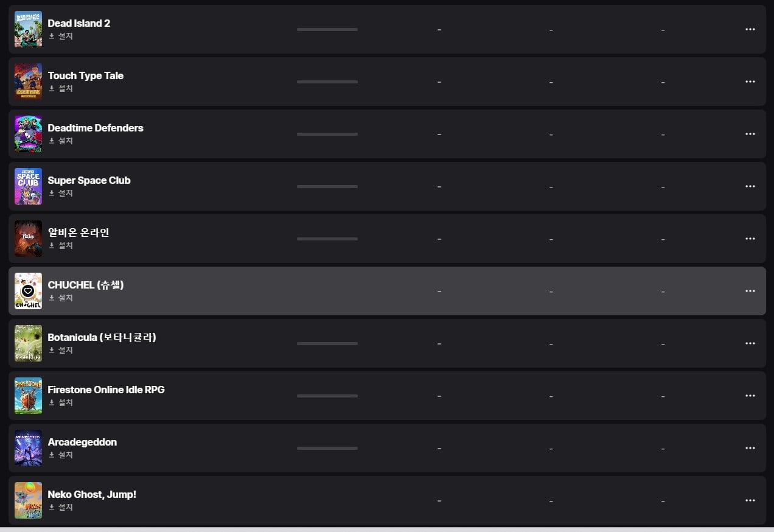Click the Firestone Online Idle RPG progress bar
Screen dimensions: 774x532
click(327, 396)
